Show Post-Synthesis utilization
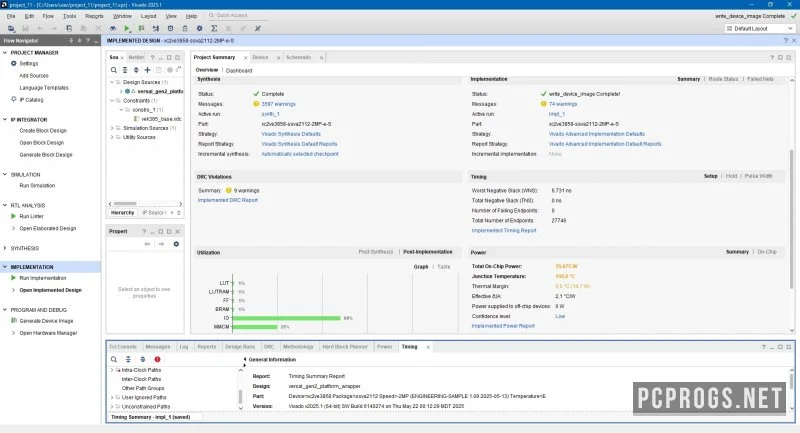 point(376,252)
